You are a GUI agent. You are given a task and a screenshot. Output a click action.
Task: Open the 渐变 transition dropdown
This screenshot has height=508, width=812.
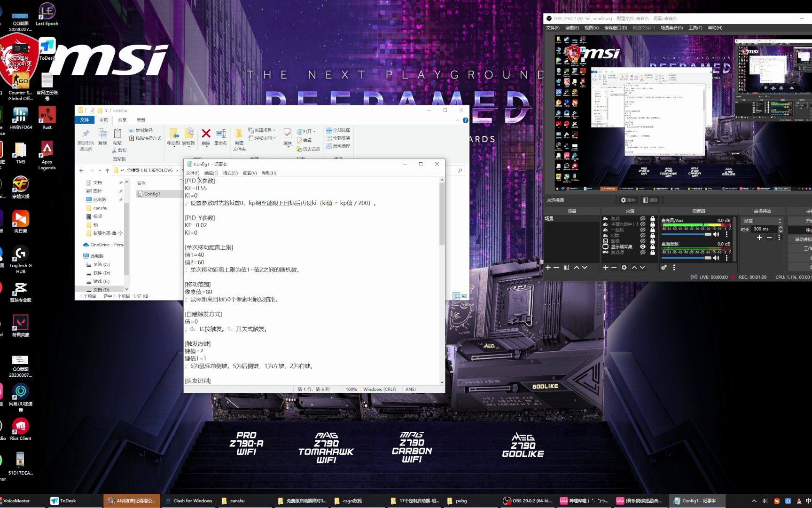point(762,221)
